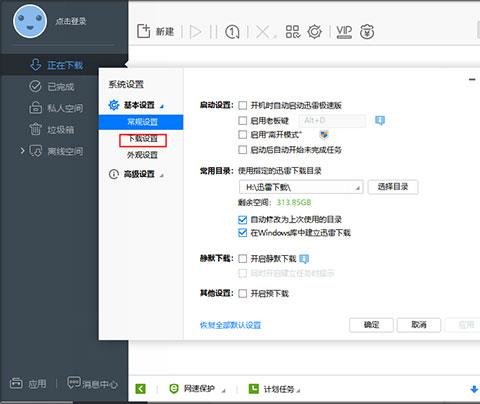Enable 开启静默下载 checkbox

pos(243,259)
